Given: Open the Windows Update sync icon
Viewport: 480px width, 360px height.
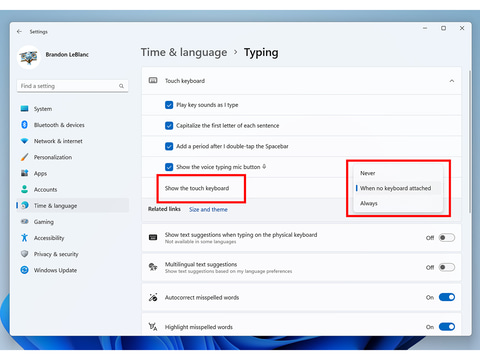Looking at the screenshot, I should [25, 270].
